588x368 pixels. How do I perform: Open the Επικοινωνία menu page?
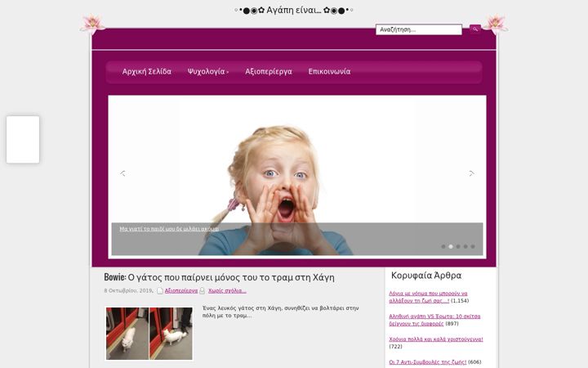click(x=329, y=71)
